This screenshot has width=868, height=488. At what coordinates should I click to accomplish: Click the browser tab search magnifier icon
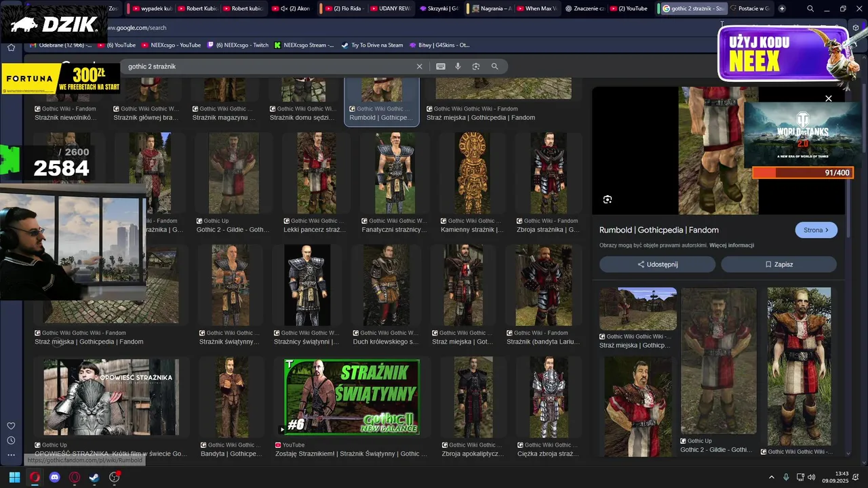tap(810, 9)
